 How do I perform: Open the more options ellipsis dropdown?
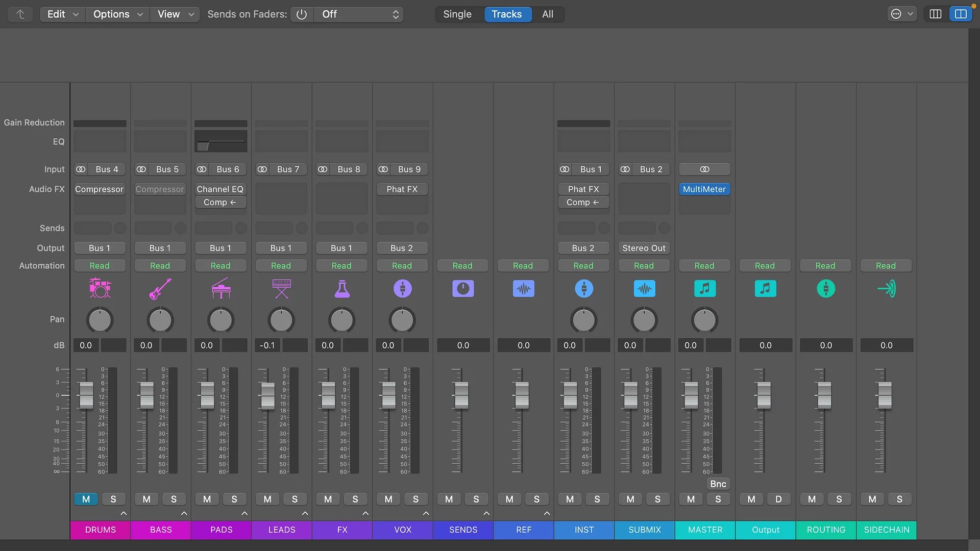point(901,14)
